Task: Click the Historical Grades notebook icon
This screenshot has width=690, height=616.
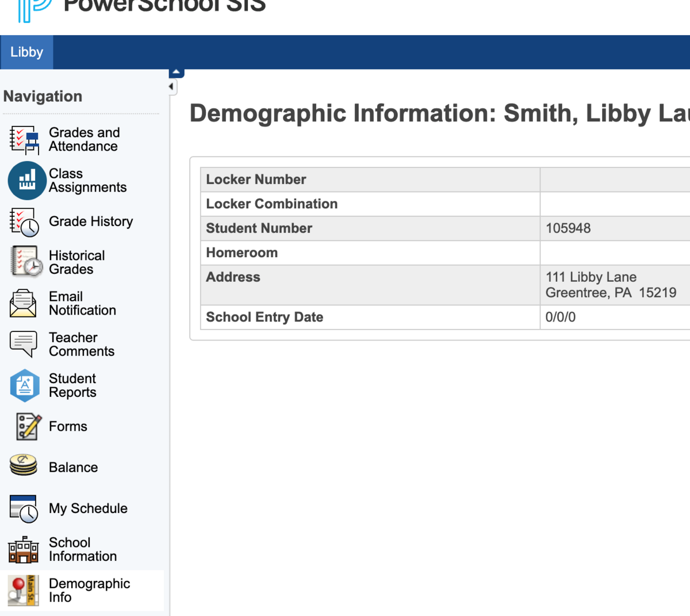Action: [x=26, y=262]
